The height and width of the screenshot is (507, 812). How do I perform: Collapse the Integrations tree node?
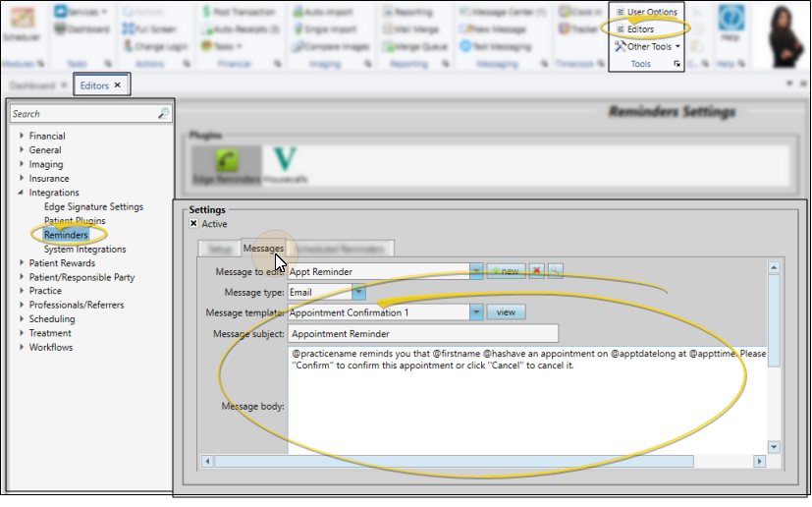click(x=22, y=194)
